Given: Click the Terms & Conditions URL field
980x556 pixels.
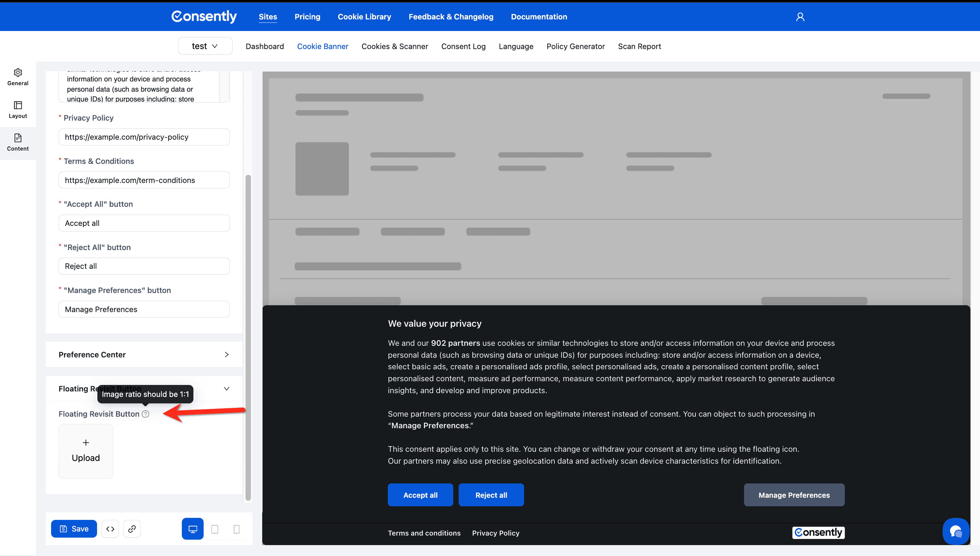Looking at the screenshot, I should point(144,180).
